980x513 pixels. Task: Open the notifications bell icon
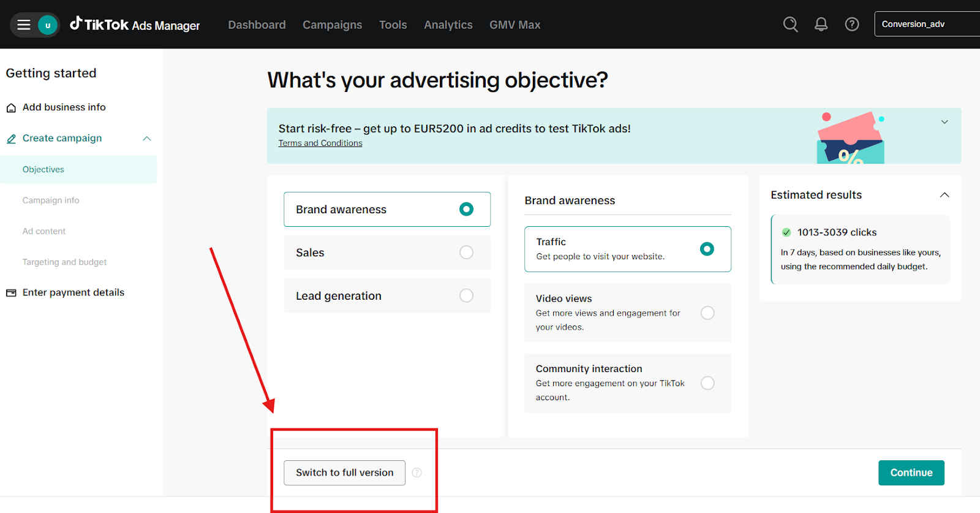[x=821, y=25]
